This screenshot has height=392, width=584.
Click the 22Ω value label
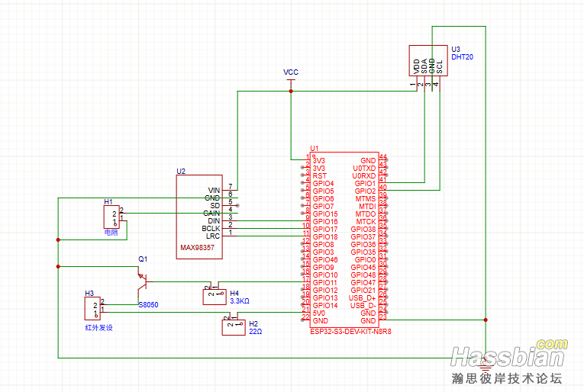(255, 332)
